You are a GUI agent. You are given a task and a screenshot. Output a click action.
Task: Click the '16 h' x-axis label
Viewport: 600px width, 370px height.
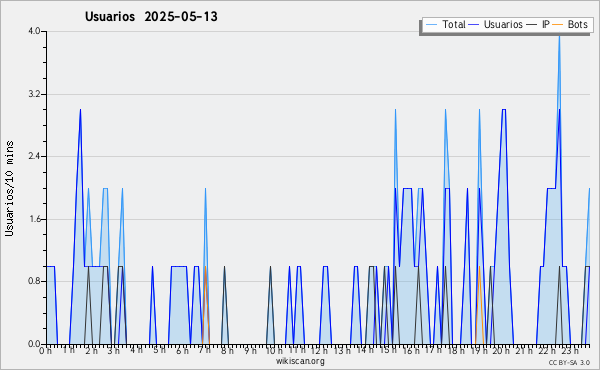point(411,351)
